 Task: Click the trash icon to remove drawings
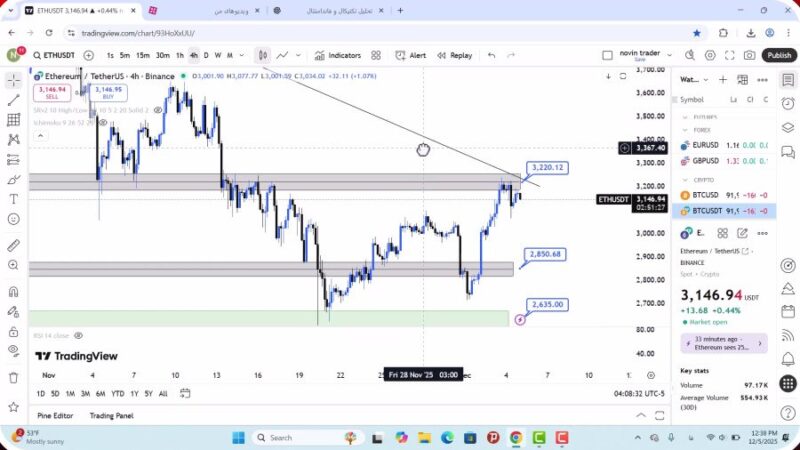tap(13, 377)
